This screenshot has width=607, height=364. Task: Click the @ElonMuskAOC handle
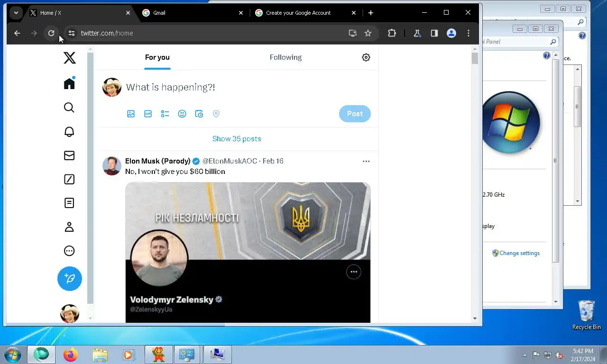point(230,161)
